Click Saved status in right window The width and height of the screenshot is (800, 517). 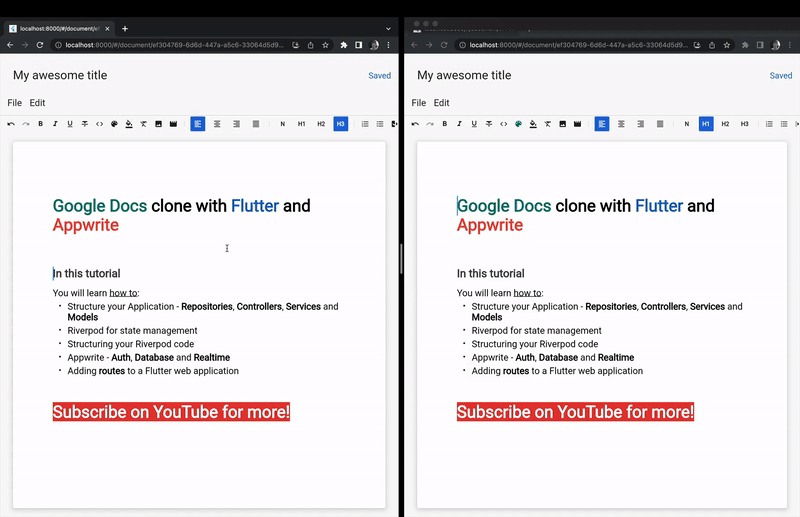pyautogui.click(x=781, y=76)
